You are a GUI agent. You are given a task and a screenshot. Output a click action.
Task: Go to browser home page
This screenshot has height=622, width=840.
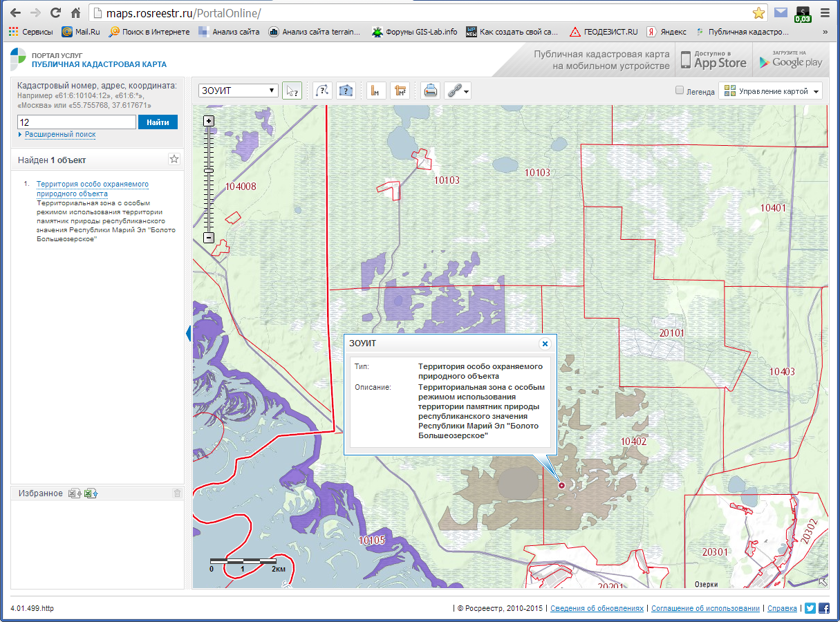point(76,12)
